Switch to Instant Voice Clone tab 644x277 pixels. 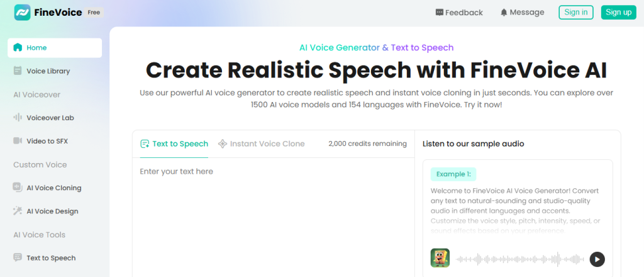point(261,144)
